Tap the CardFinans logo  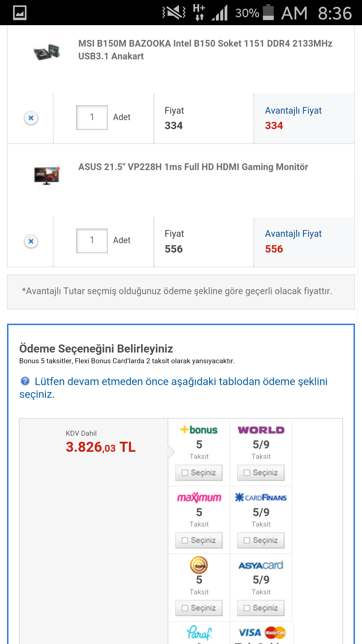click(x=261, y=497)
